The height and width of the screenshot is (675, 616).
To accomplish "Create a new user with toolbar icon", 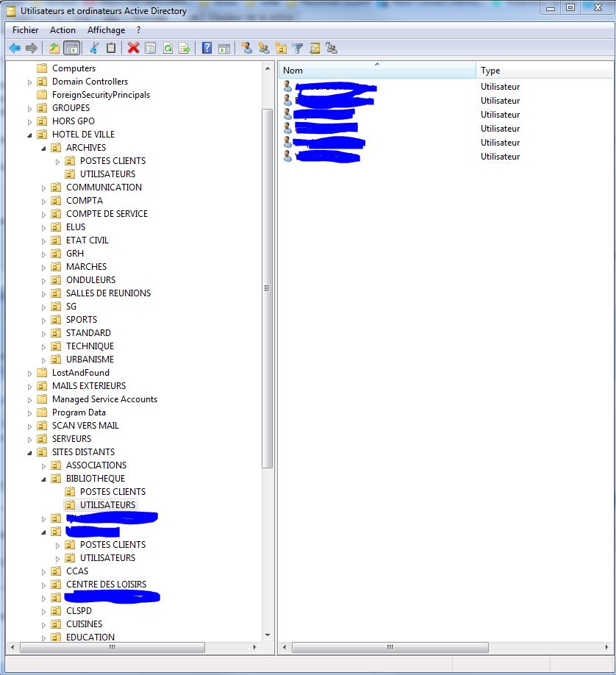I will 247,49.
